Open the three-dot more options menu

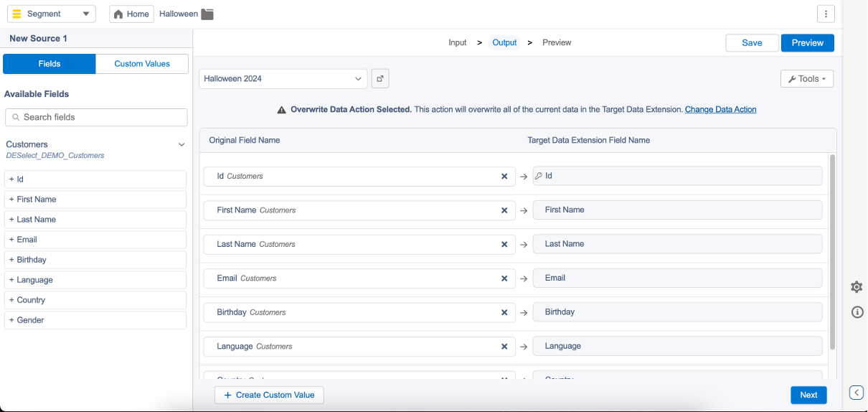[x=826, y=14]
